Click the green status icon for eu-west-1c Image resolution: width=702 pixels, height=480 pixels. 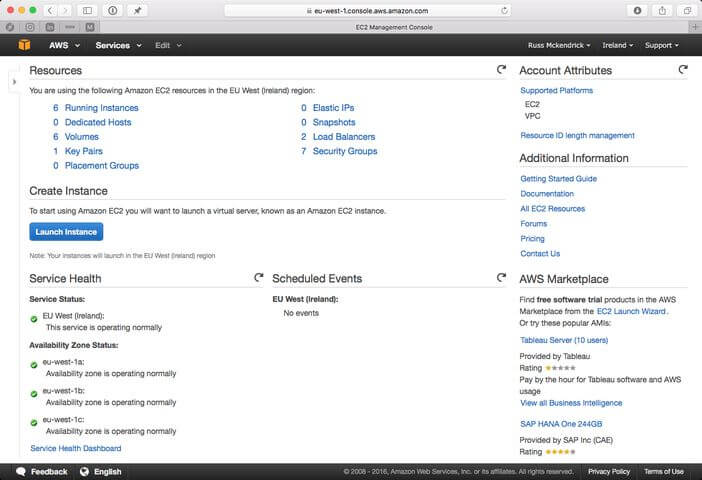pyautogui.click(x=34, y=423)
